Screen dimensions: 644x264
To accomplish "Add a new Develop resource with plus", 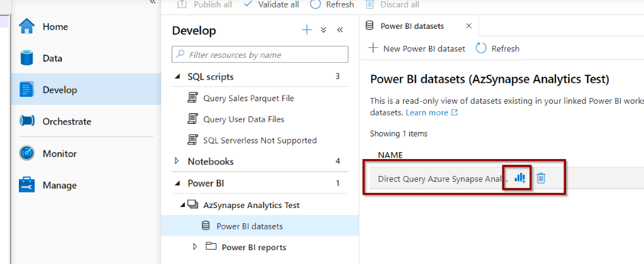I will (x=307, y=30).
